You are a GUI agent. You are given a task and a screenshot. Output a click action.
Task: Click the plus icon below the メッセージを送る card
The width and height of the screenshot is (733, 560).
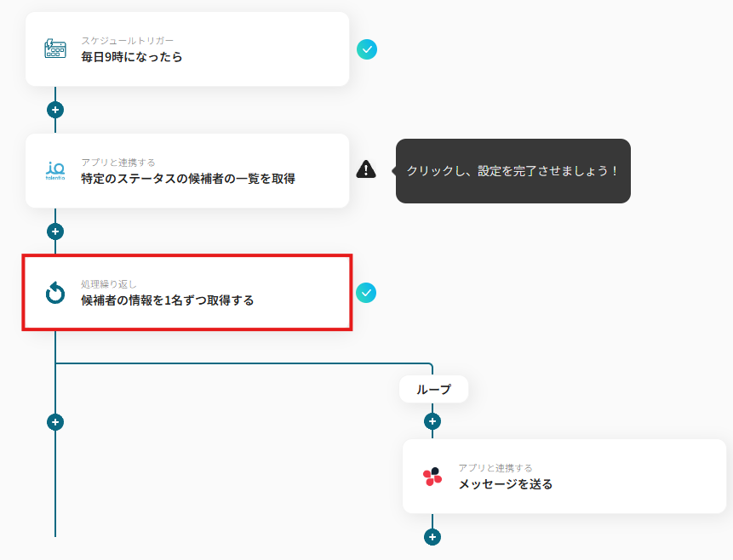pos(433,537)
